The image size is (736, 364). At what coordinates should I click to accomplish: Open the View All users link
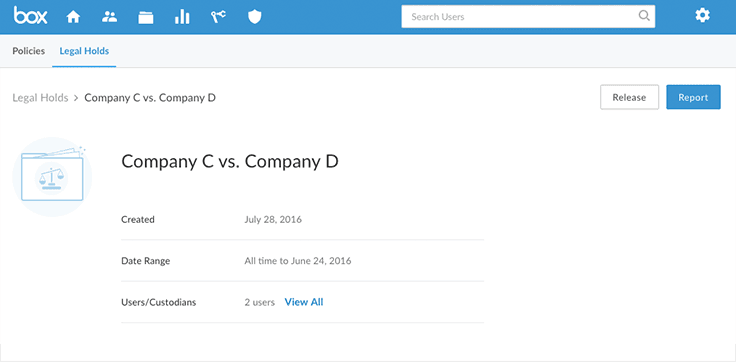coord(304,302)
